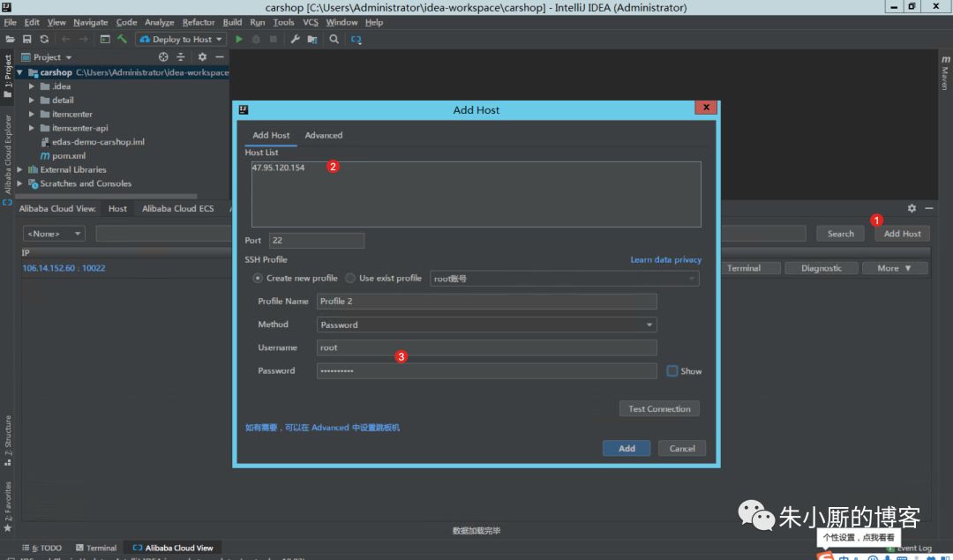953x560 pixels.
Task: Open the Structure side tab
Action: click(7, 440)
